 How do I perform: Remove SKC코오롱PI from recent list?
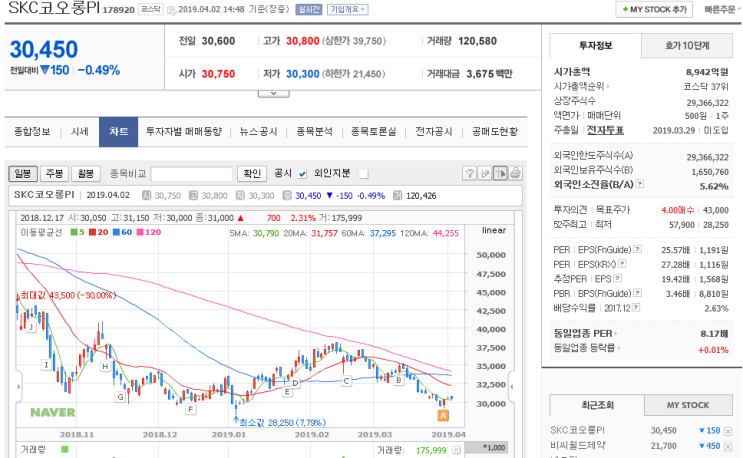click(728, 431)
